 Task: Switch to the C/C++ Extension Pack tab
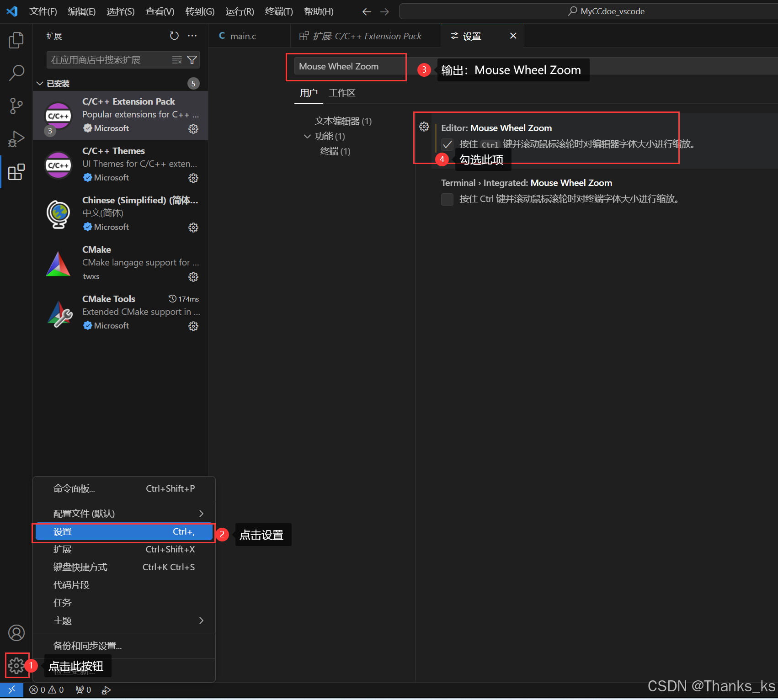tap(365, 36)
